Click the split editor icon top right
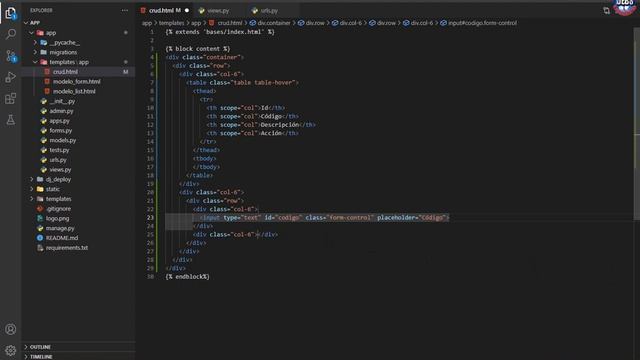Image resolution: width=640 pixels, height=360 pixels. tap(607, 11)
